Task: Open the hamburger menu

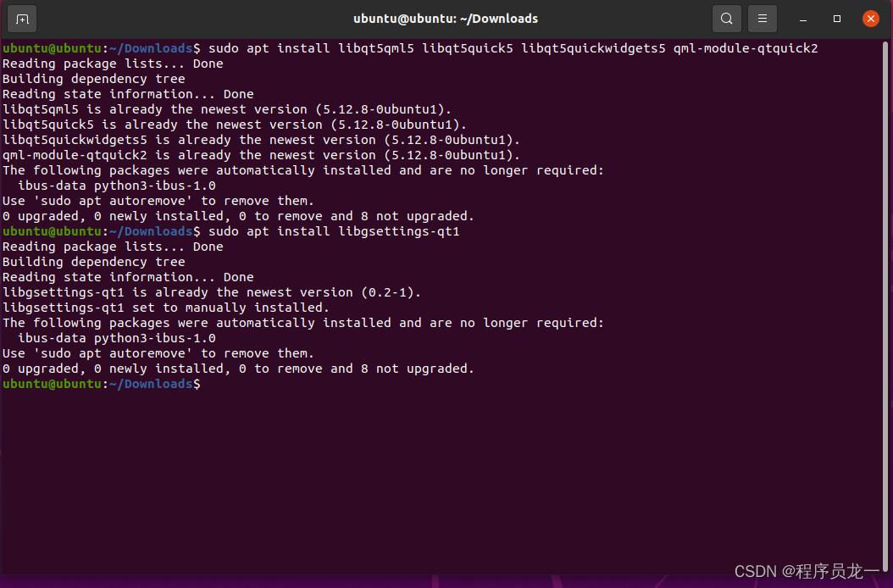Action: tap(762, 19)
